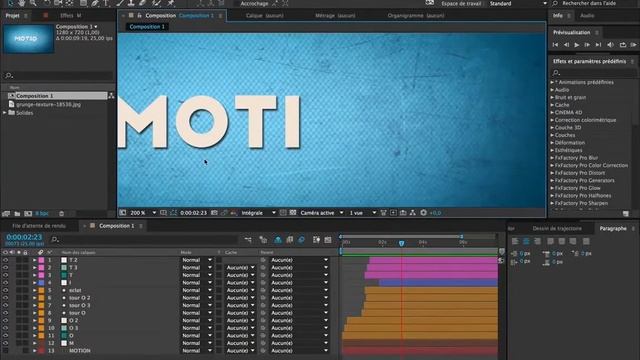Select the Clone Stamp tool

[131, 3]
